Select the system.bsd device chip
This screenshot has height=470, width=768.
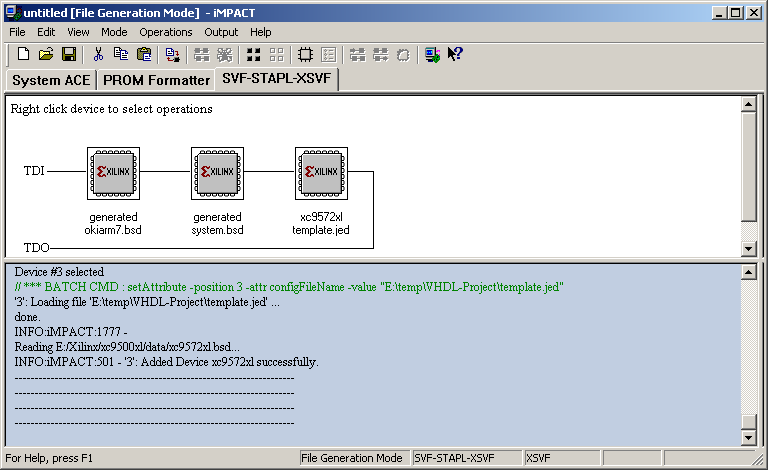click(x=217, y=173)
